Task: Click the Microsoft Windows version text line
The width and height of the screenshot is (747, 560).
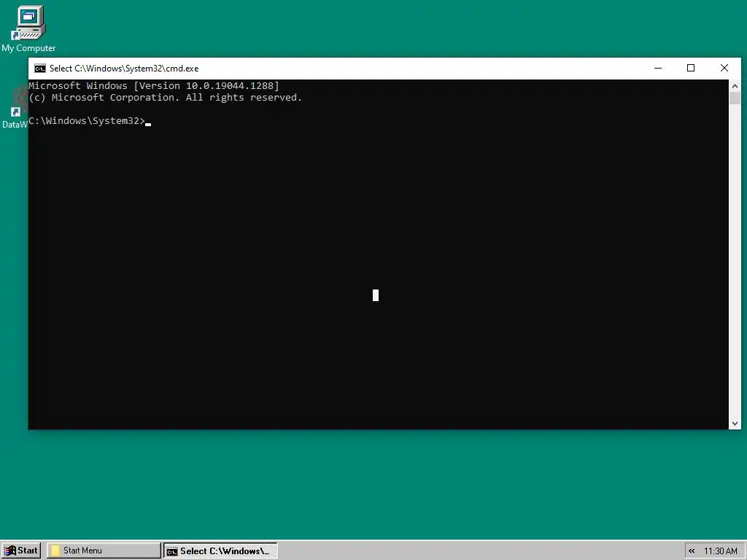Action: click(x=154, y=86)
